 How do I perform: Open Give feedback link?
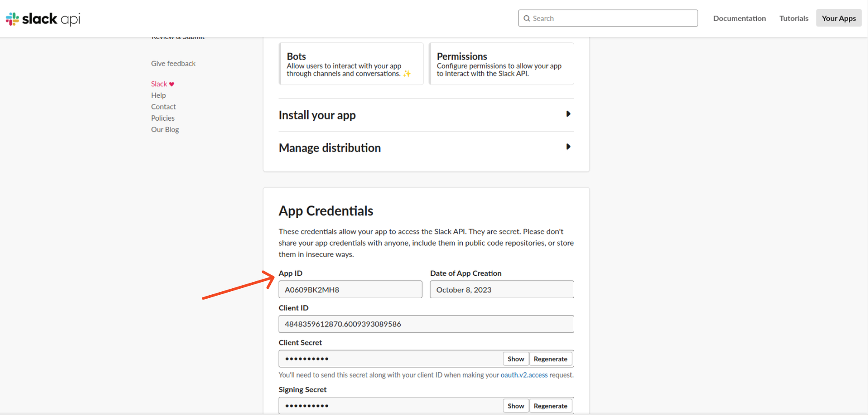tap(173, 63)
